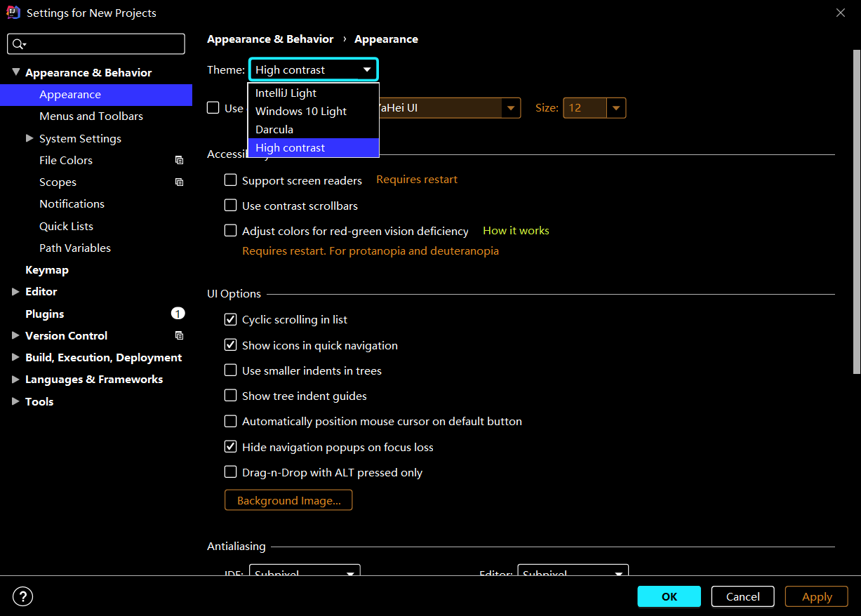Click the Version Control project-level icon
This screenshot has width=861, height=616.
[179, 335]
